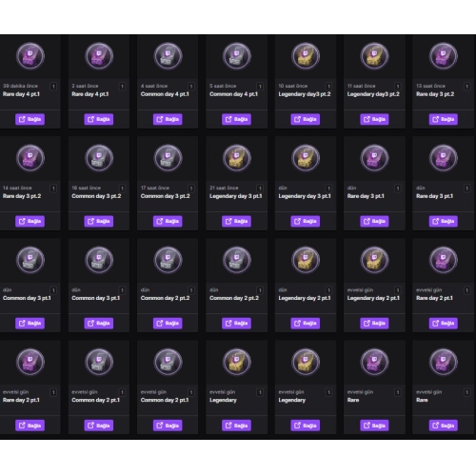Select the Legendary chest icon from 11 saat önce
The width and height of the screenshot is (476, 476).
374,56
